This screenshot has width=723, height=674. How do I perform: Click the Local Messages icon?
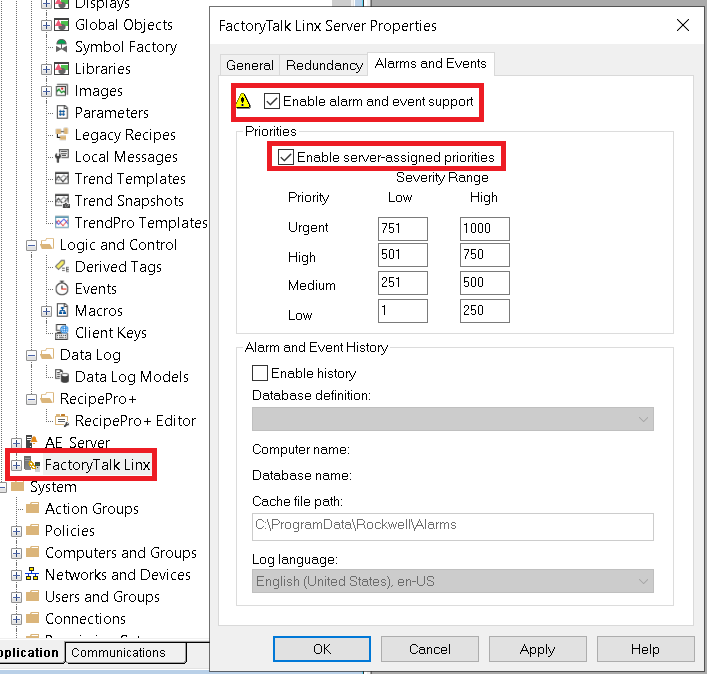62,156
